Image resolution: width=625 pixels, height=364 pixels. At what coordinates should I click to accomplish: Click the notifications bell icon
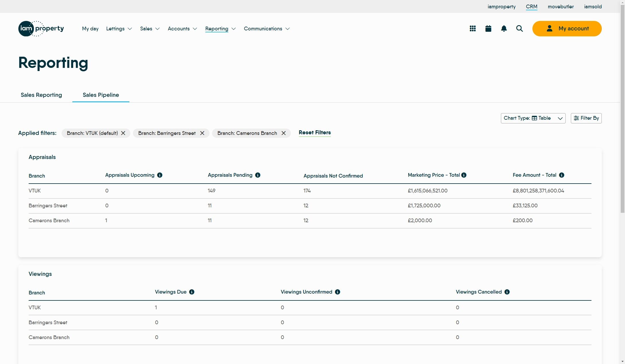click(504, 29)
